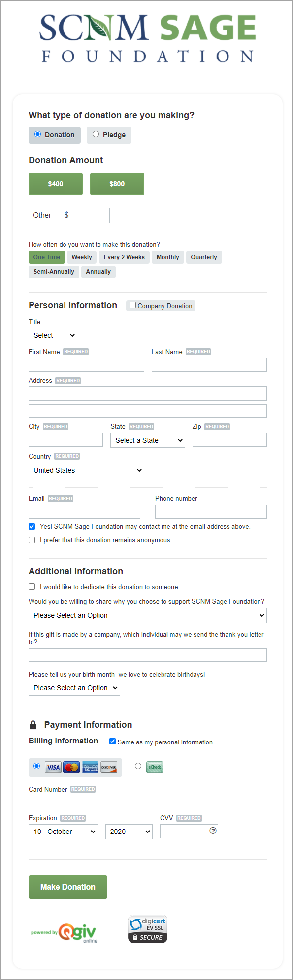Click the eCheck payment icon
The height and width of the screenshot is (980, 293).
pyautogui.click(x=155, y=767)
